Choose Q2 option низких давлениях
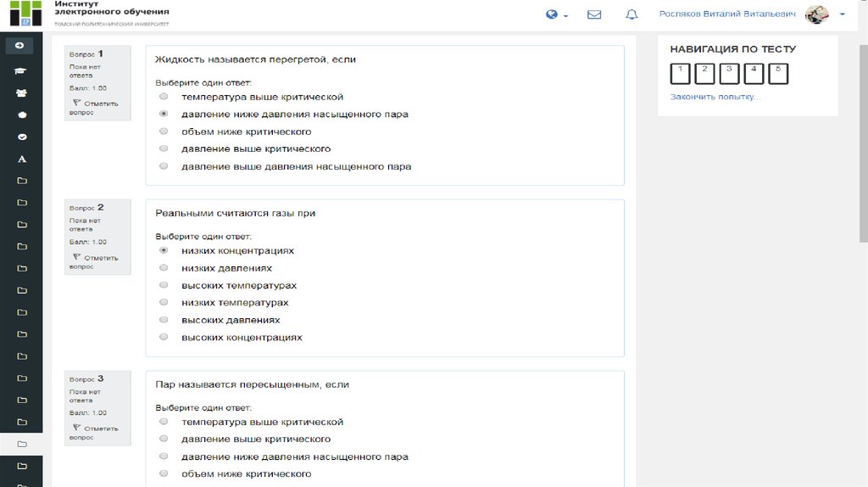Screen dimensions: 868x487 pos(164,267)
